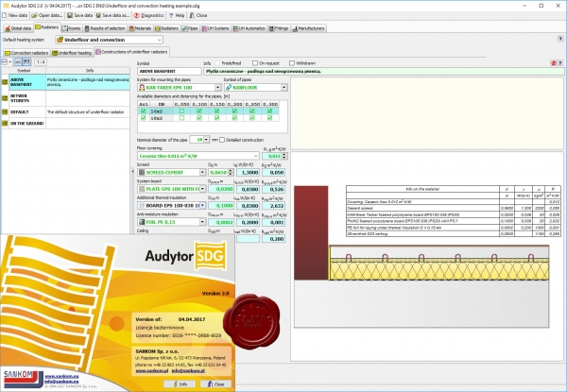This screenshot has height=392, width=567.
Task: Click the question mark icon right of Withdrawn
Action: click(x=560, y=63)
